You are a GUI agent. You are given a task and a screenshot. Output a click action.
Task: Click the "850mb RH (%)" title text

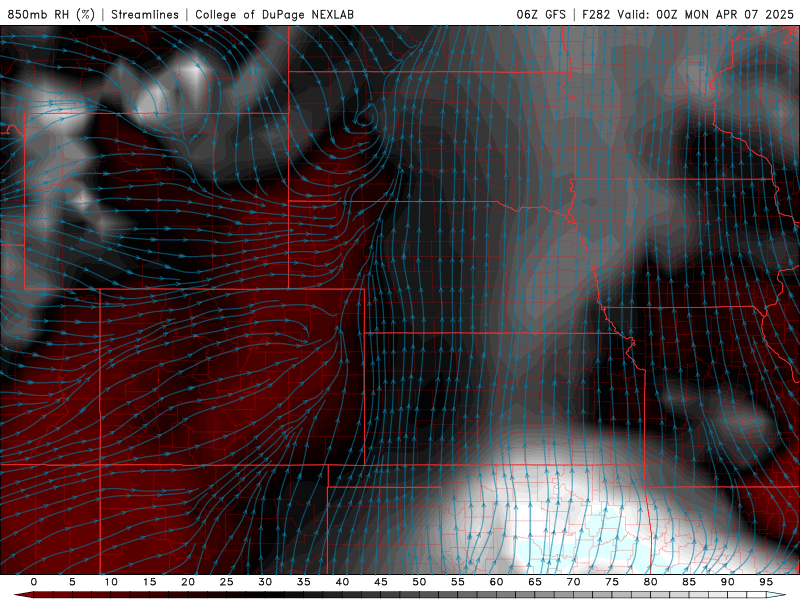51,14
